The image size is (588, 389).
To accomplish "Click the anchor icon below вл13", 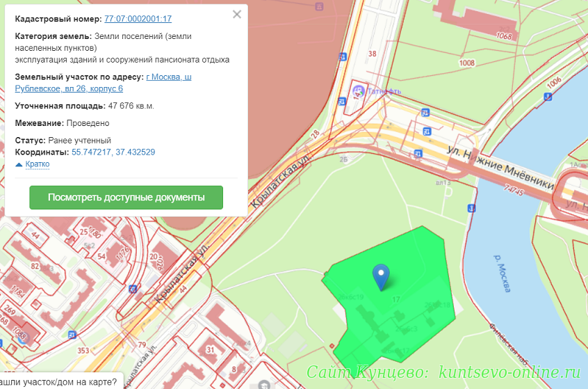I will coord(473,207).
